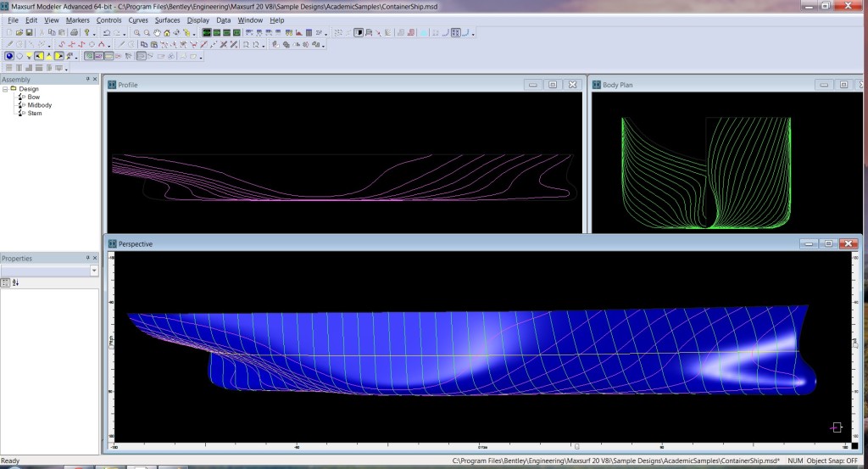
Task: Click the third green view window icon
Action: (x=226, y=33)
